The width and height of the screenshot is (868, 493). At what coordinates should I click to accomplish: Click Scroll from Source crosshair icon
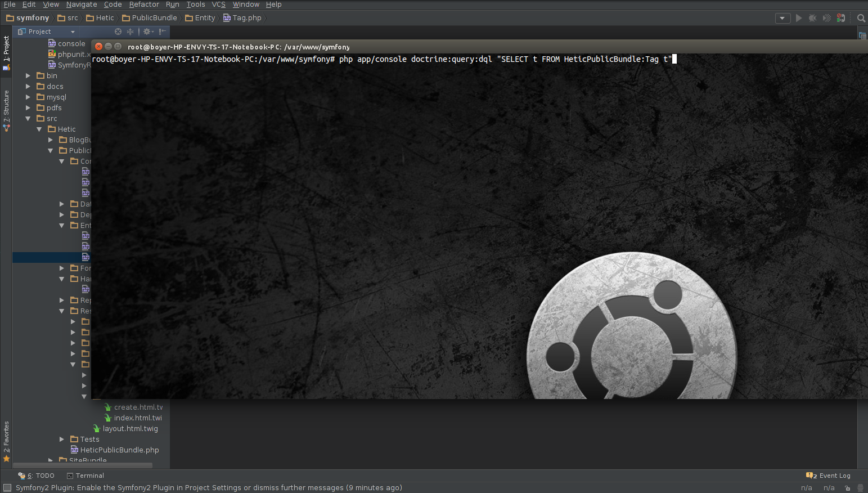pyautogui.click(x=118, y=32)
